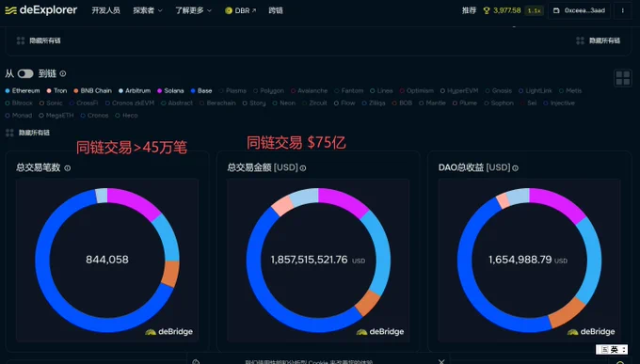Enable LightLink chain in legend

pyautogui.click(x=536, y=90)
